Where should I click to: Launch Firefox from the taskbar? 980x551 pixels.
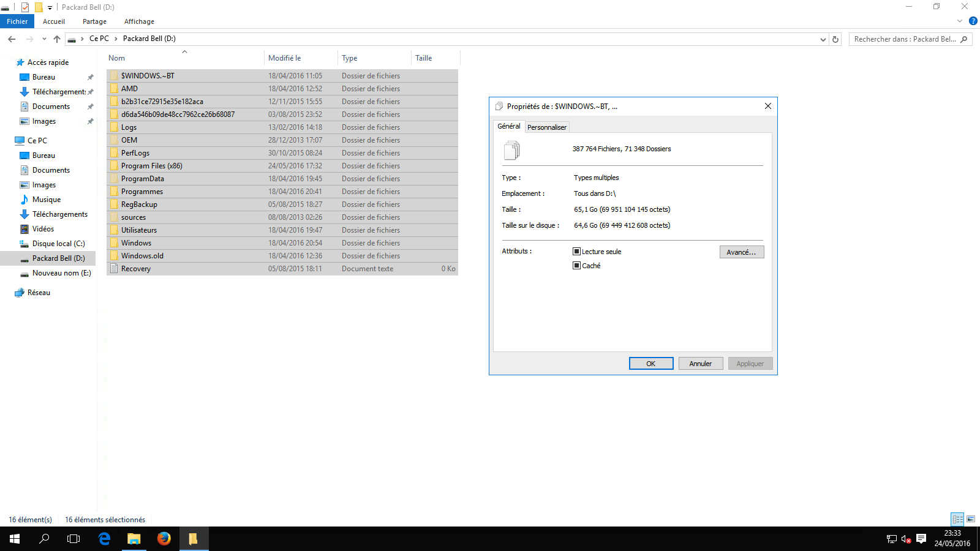[x=164, y=539]
